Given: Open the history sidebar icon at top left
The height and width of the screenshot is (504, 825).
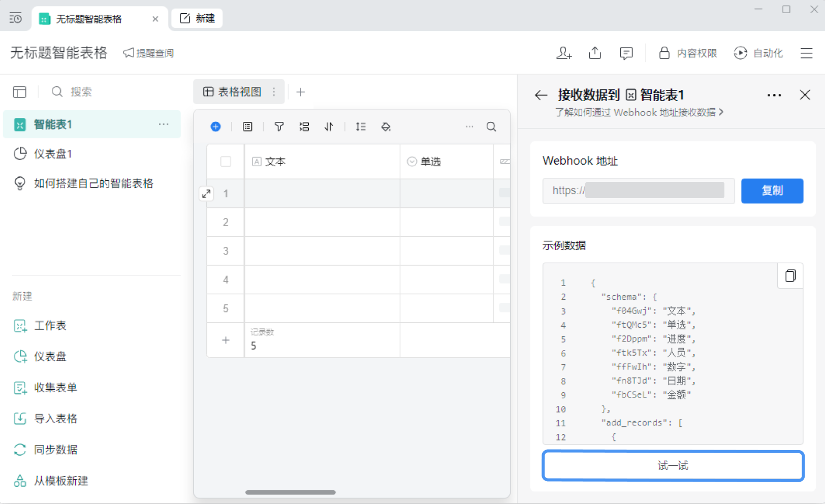Looking at the screenshot, I should click(x=16, y=18).
